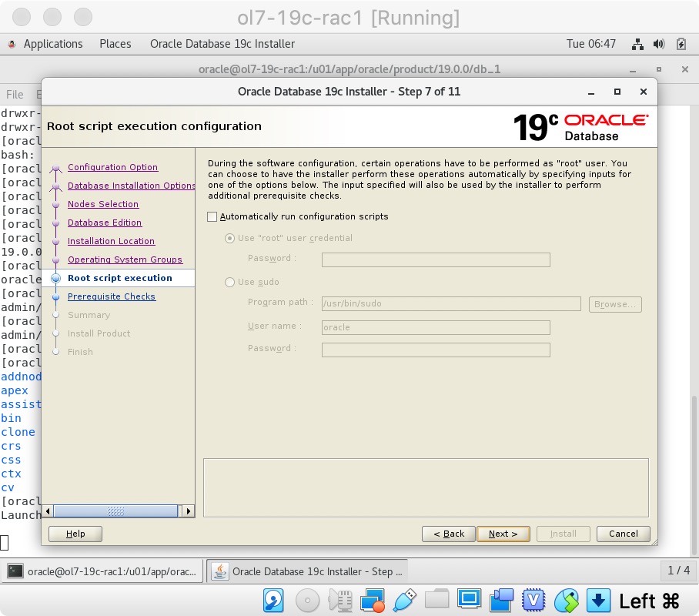This screenshot has height=616, width=699.
Task: Click the Applications menu red hat icon
Action: [12, 44]
